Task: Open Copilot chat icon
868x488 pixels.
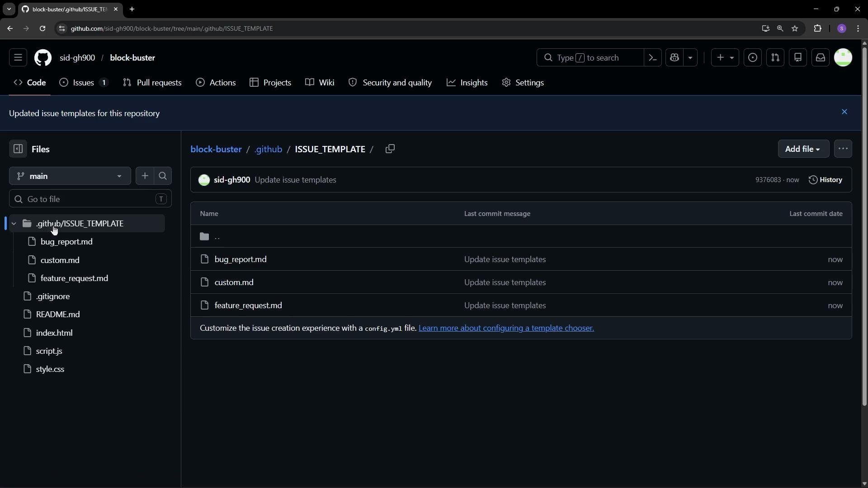Action: click(675, 58)
